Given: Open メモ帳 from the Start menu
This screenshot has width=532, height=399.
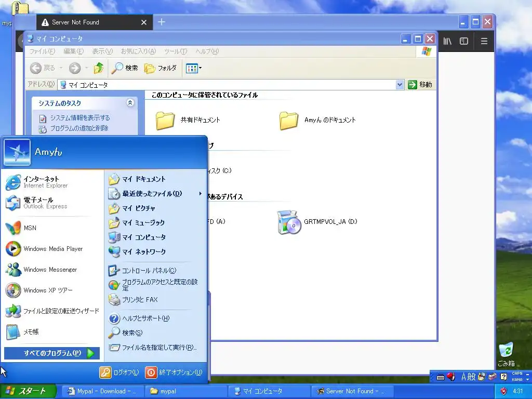Looking at the screenshot, I should point(52,332).
